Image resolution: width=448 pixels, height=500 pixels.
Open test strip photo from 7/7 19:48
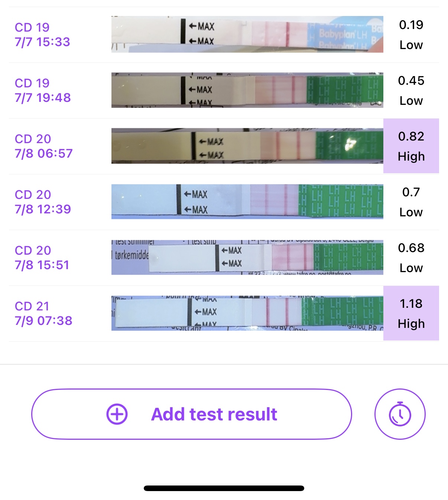pyautogui.click(x=247, y=90)
